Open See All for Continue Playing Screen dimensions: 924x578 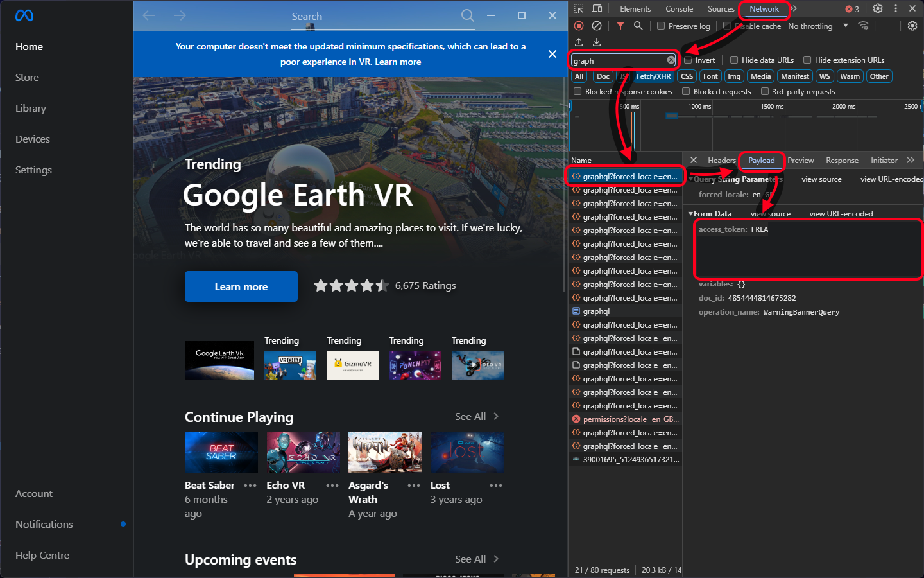coord(477,416)
